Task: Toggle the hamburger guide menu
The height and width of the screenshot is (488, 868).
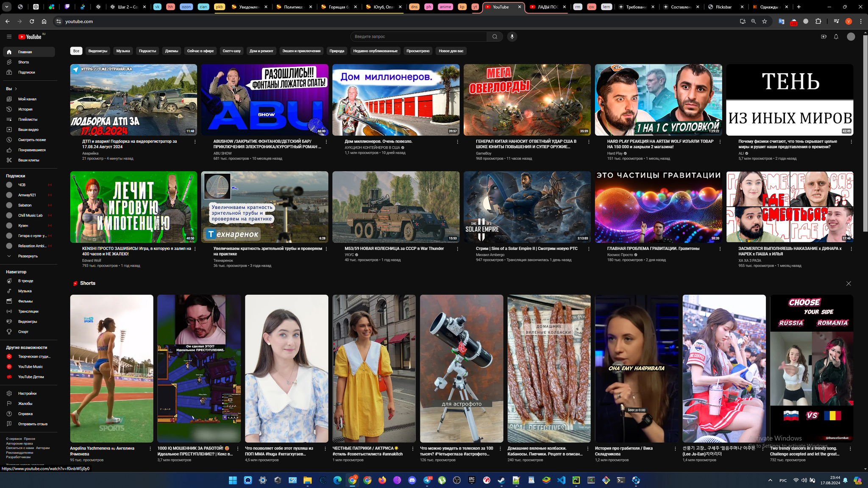Action: [x=9, y=36]
